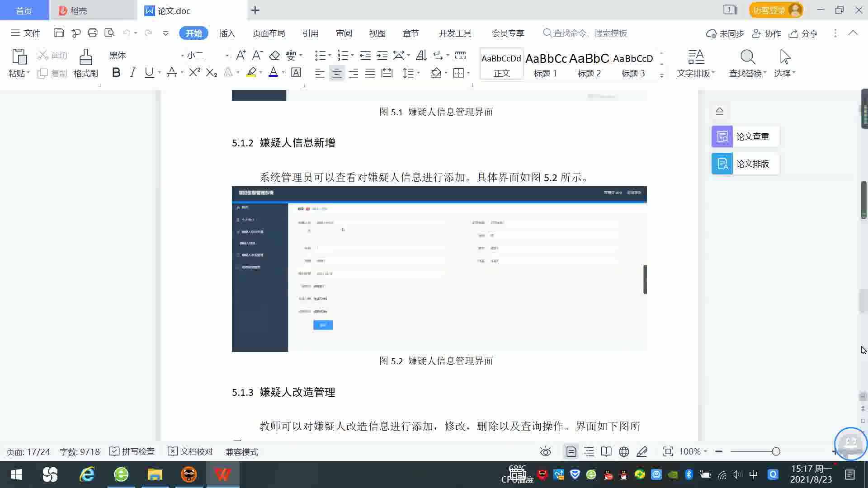868x488 pixels.
Task: Click the zoom slider handle
Action: (x=776, y=451)
